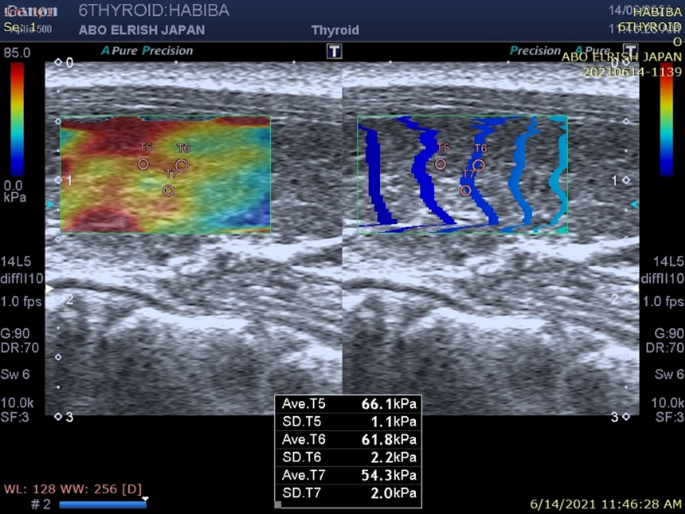Click the left 10.0k frequency value
This screenshot has height=514, width=685.
(x=17, y=403)
